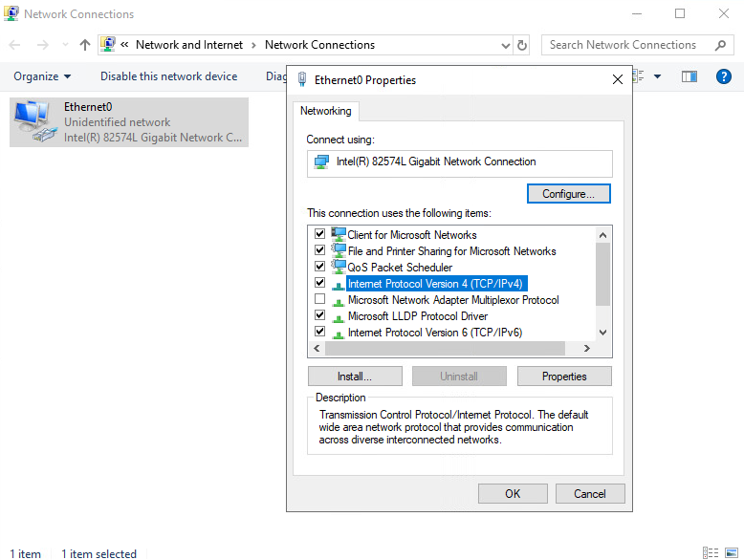Expand the address bar history dropdown
744x560 pixels.
click(x=505, y=46)
